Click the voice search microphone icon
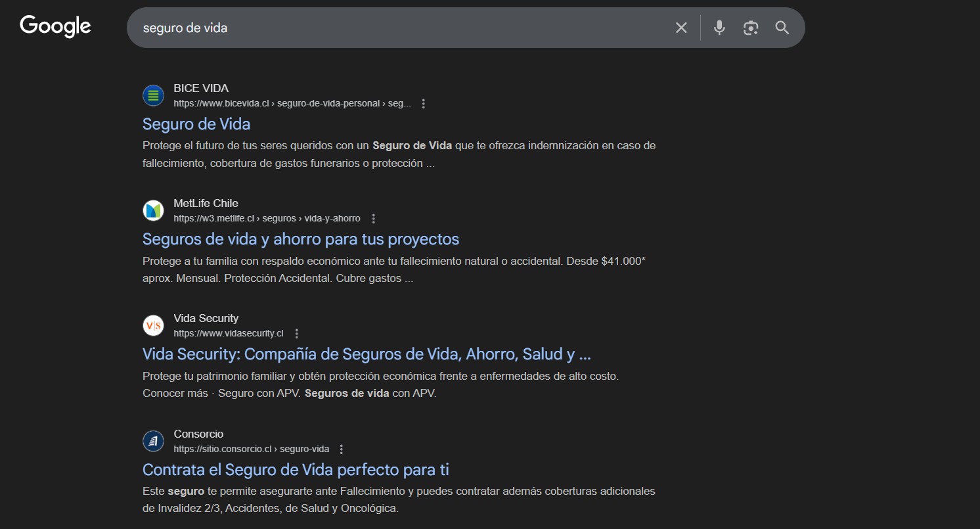 click(x=719, y=28)
